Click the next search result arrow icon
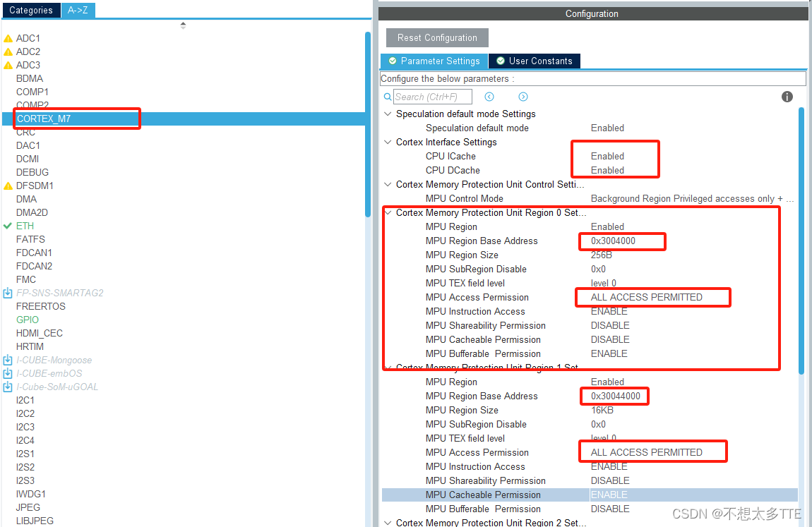Image resolution: width=812 pixels, height=527 pixels. click(x=523, y=96)
